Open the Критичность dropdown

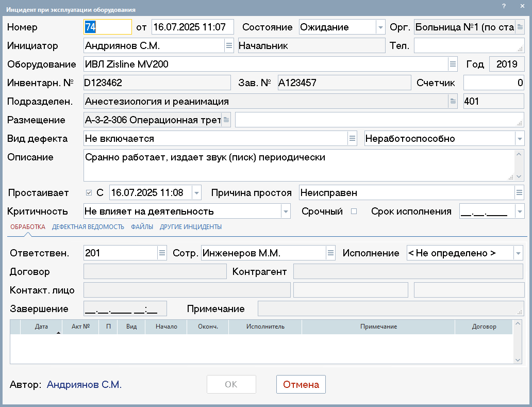pos(286,211)
